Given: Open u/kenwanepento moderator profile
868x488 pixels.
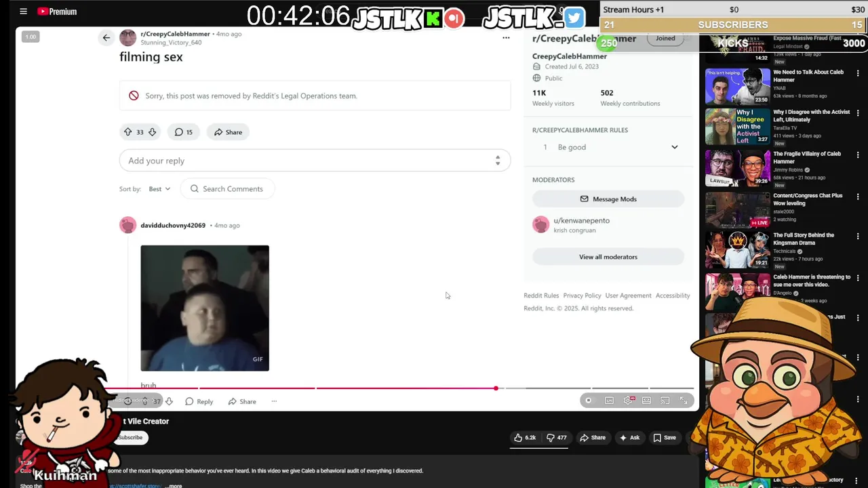Looking at the screenshot, I should click(x=581, y=221).
